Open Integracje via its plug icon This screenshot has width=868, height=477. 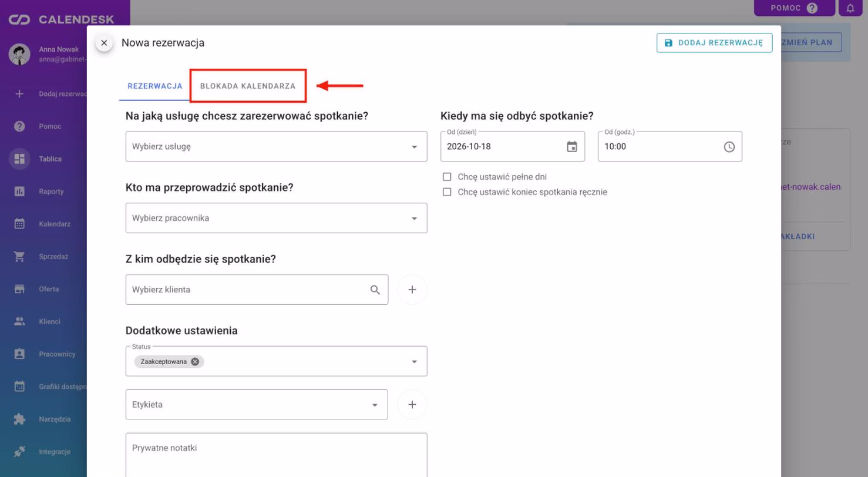[x=19, y=452]
